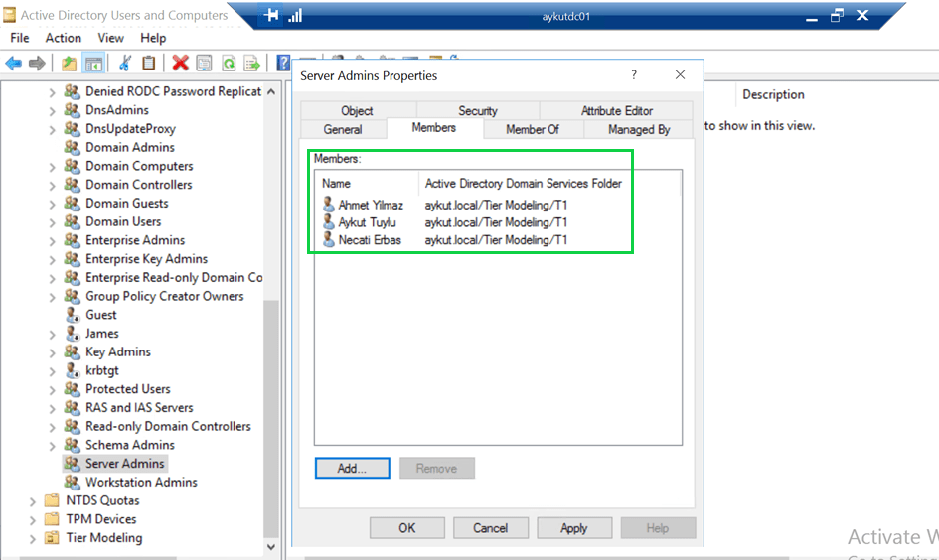The height and width of the screenshot is (560, 939).
Task: Expand the NTDS Quotas node
Action: click(x=33, y=501)
